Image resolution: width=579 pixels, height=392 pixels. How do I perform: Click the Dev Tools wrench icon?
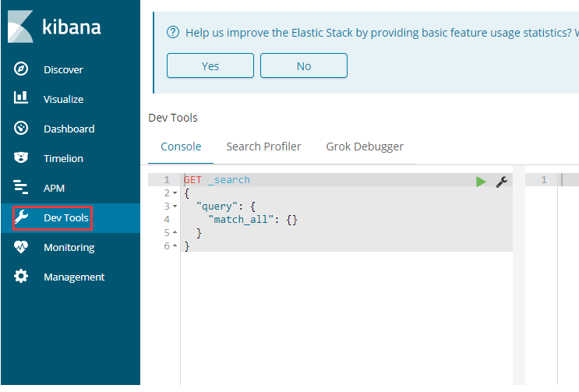(22, 217)
